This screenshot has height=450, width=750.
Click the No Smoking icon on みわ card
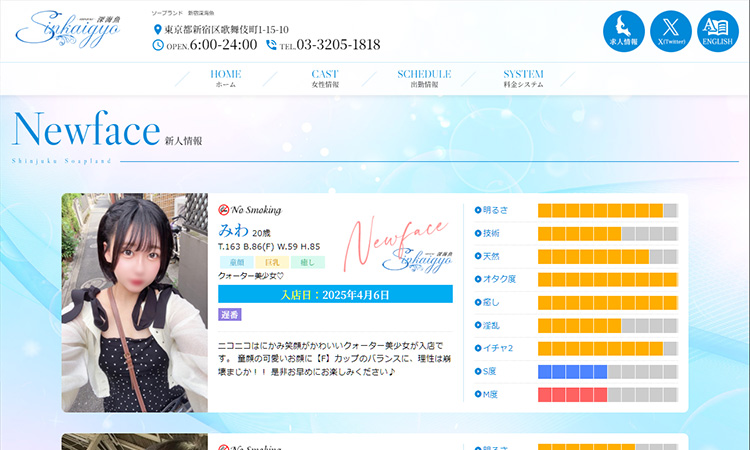(x=223, y=209)
